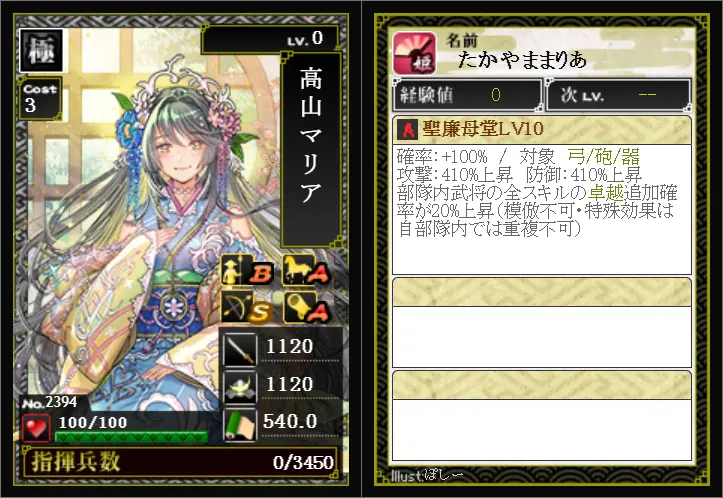Click the 卓越 highlighted keyword link
Viewport: 723px width, 498px height.
(605, 192)
